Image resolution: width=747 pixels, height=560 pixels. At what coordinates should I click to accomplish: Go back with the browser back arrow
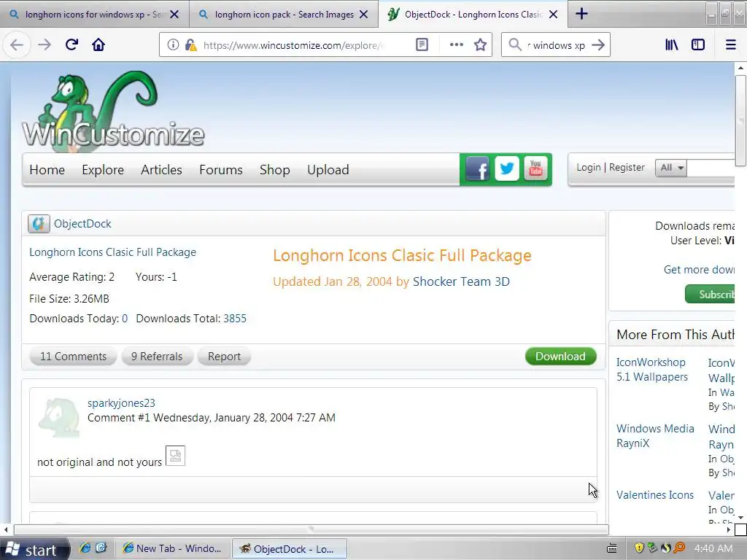pyautogui.click(x=17, y=44)
